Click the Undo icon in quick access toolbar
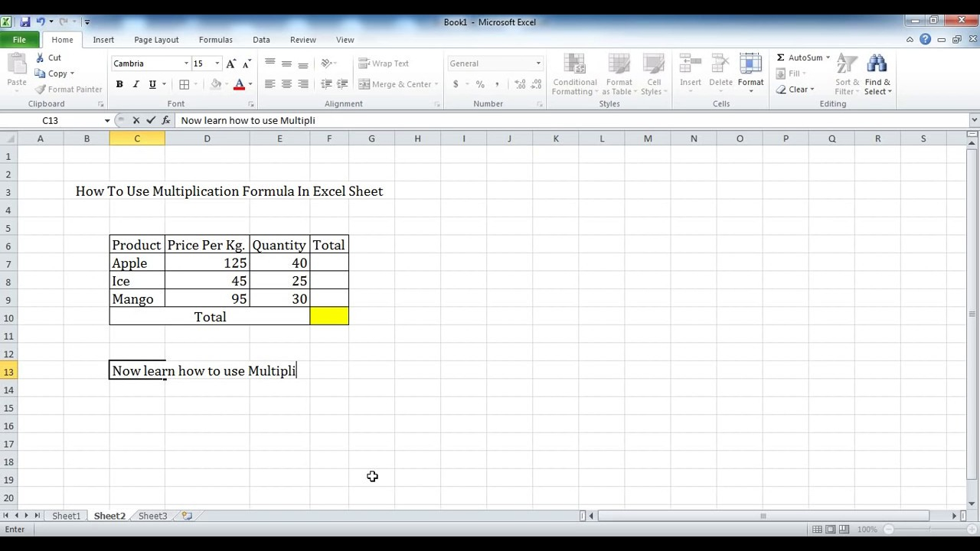This screenshot has width=980, height=551. [41, 22]
